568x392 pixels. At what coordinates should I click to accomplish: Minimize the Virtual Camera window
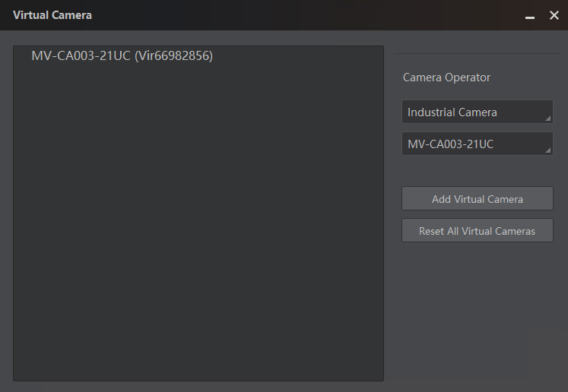530,16
